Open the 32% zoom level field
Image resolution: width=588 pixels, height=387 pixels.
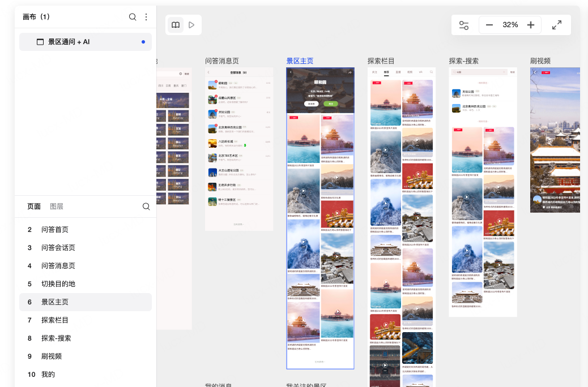510,25
